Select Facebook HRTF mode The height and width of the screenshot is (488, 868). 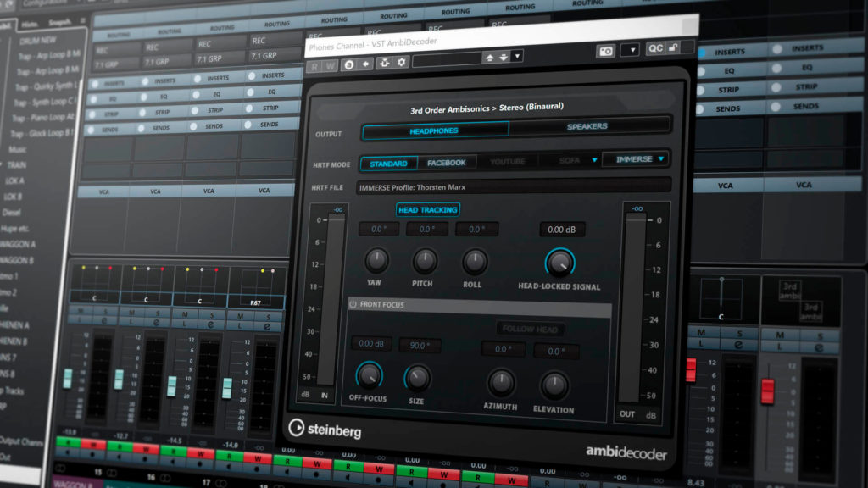(446, 163)
